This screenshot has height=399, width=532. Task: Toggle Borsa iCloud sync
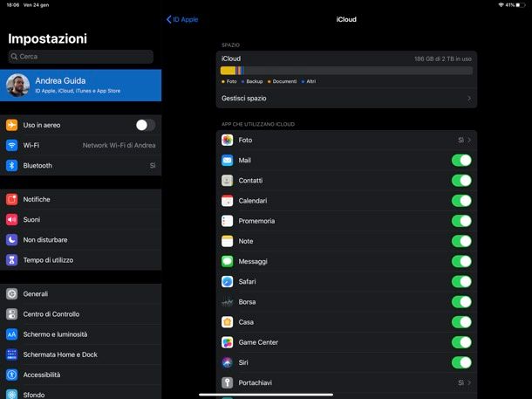(461, 302)
